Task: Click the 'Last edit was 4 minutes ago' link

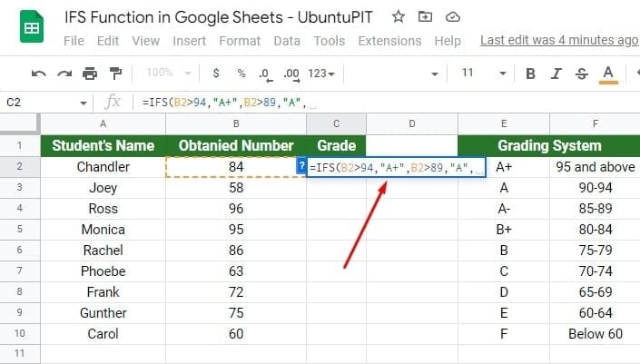Action: tap(558, 40)
